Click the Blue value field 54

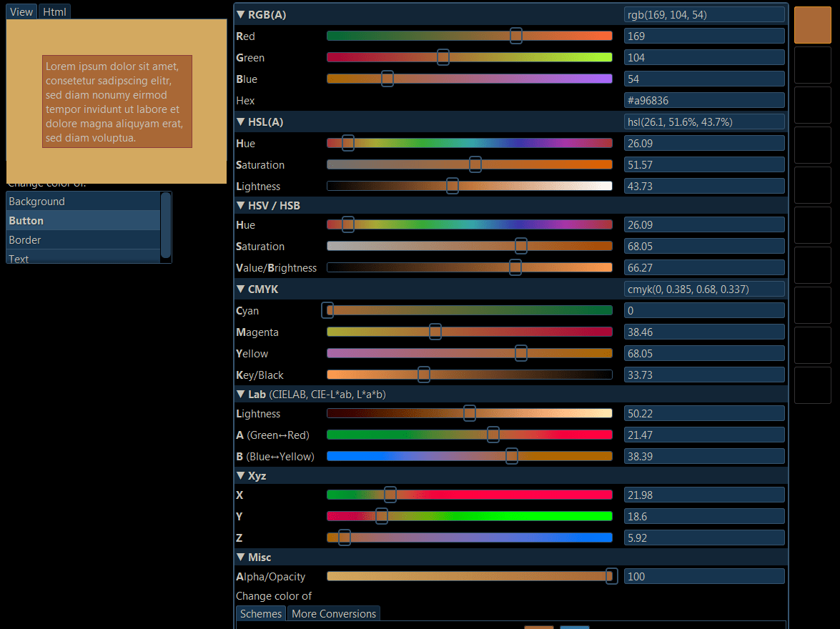[x=704, y=79]
